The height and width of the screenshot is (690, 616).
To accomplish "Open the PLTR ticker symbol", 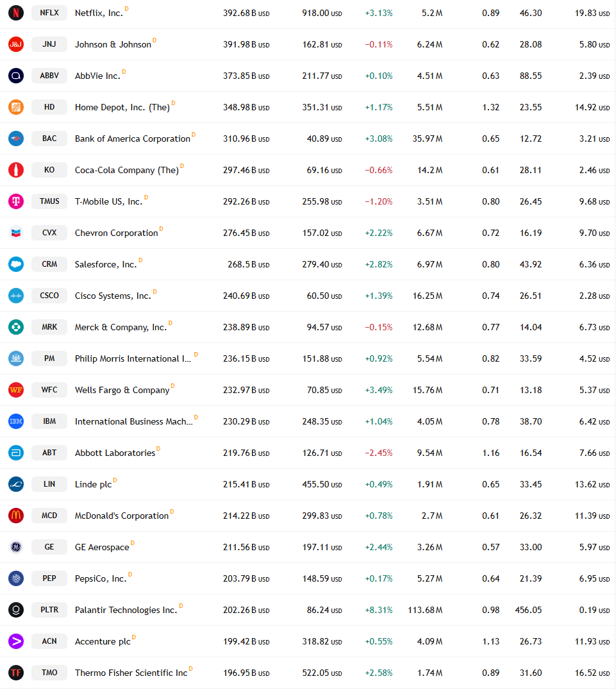I will click(x=49, y=610).
